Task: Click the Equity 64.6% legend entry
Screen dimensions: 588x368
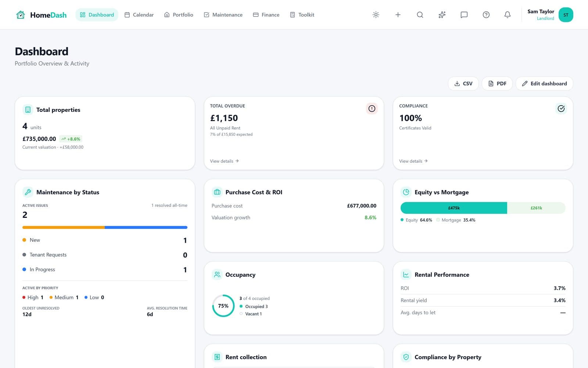Action: click(416, 220)
